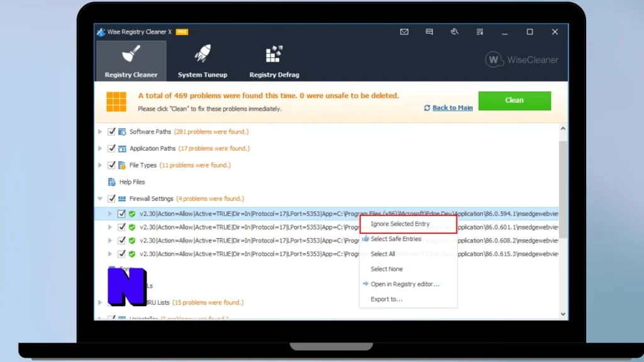Click the WiseCleaner logo
The width and height of the screenshot is (644, 362).
[x=521, y=60]
